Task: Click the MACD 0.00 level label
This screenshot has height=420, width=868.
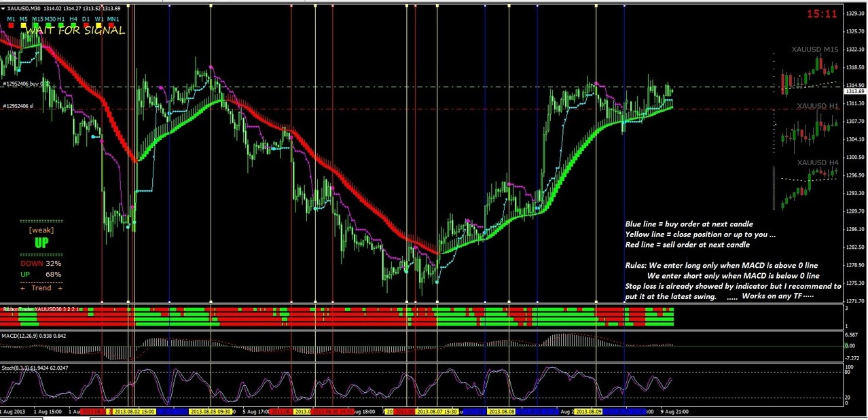Action: tap(849, 346)
